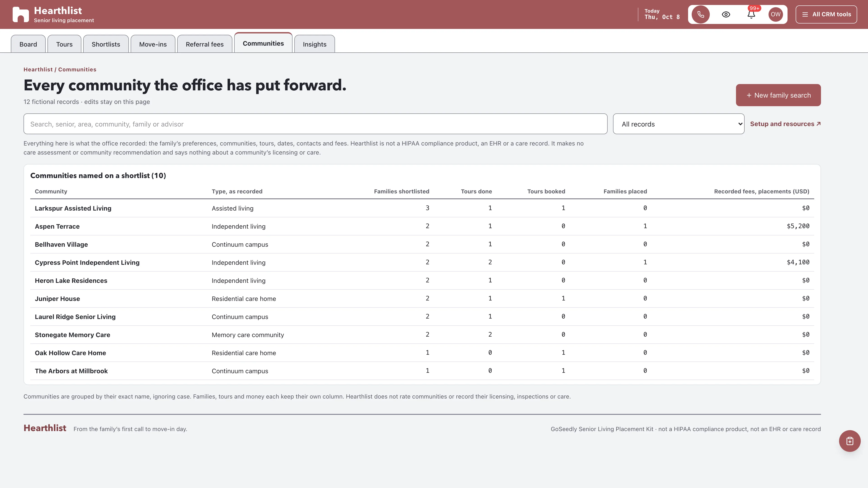This screenshot has width=868, height=488.
Task: Click Assisted living type for Larkspur
Action: [233, 208]
